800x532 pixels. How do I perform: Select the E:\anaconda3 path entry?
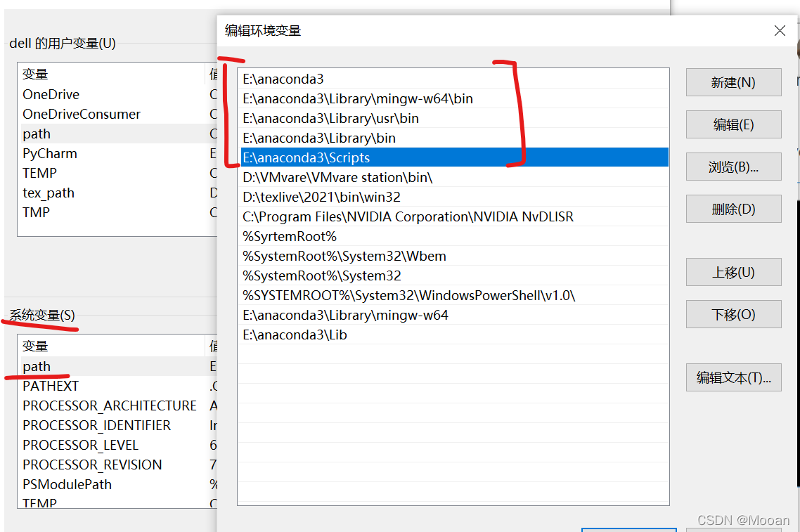tap(453, 79)
